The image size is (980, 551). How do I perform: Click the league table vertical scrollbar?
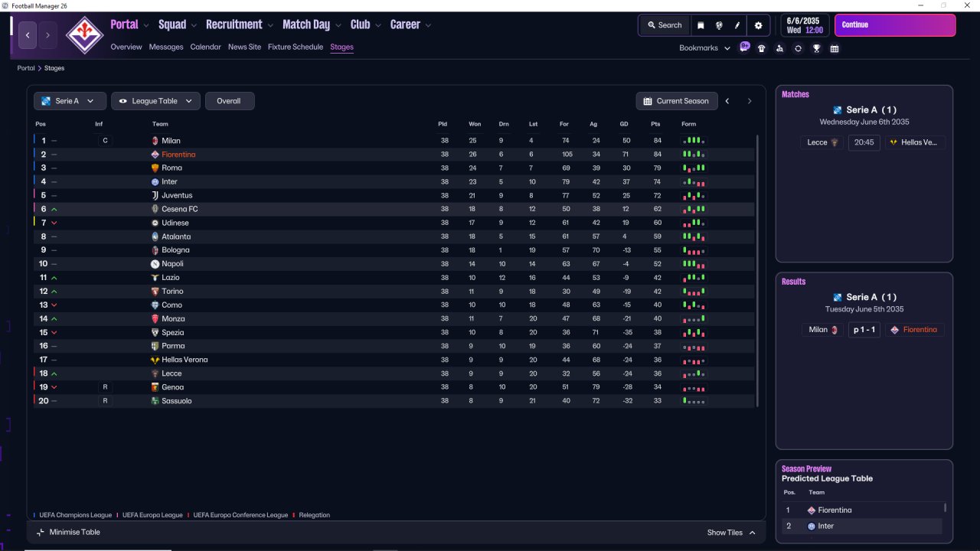click(x=758, y=271)
